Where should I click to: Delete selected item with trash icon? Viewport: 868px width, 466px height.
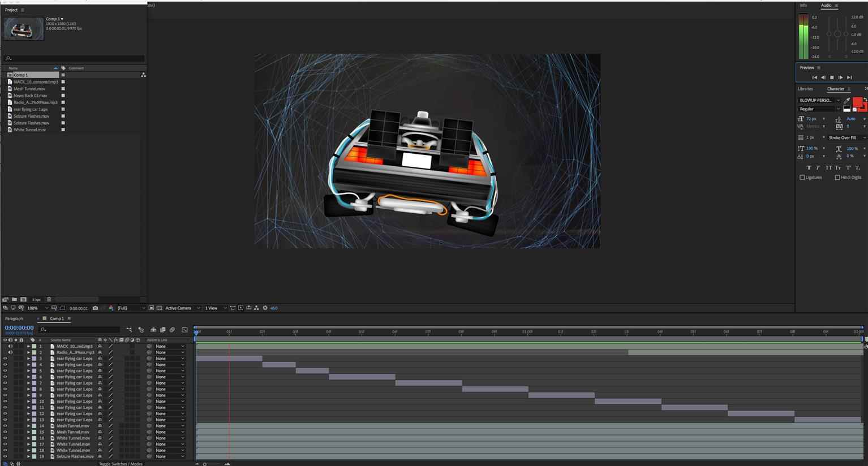pyautogui.click(x=49, y=299)
